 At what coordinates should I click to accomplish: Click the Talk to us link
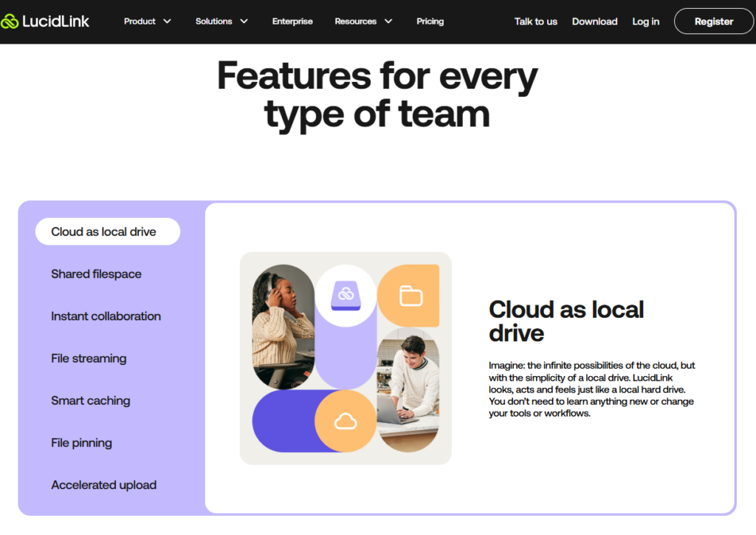tap(536, 21)
